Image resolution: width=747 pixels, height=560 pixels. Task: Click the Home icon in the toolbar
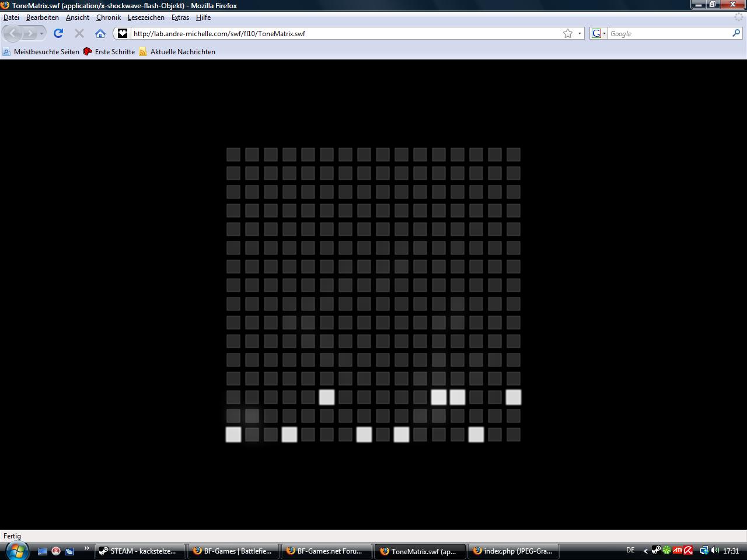[x=100, y=33]
